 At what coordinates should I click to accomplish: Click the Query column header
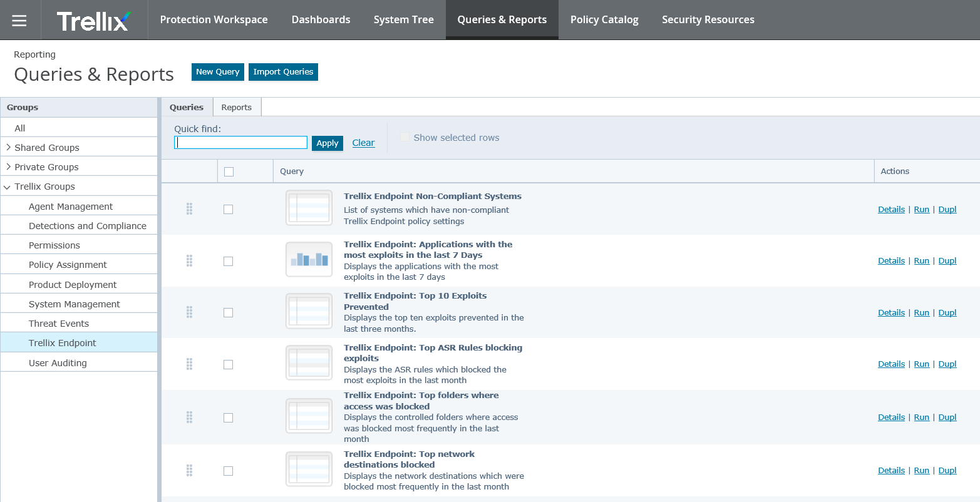574,172
